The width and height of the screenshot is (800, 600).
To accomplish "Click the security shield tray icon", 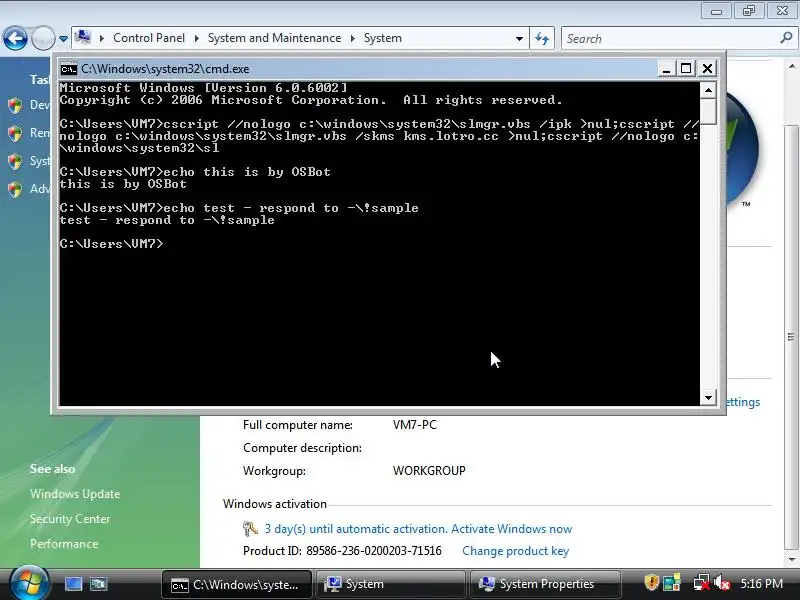I will click(652, 583).
